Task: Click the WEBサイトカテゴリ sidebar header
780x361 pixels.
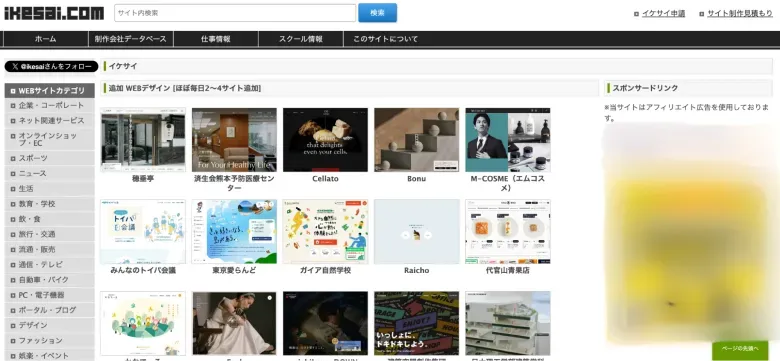Action: tap(50, 90)
